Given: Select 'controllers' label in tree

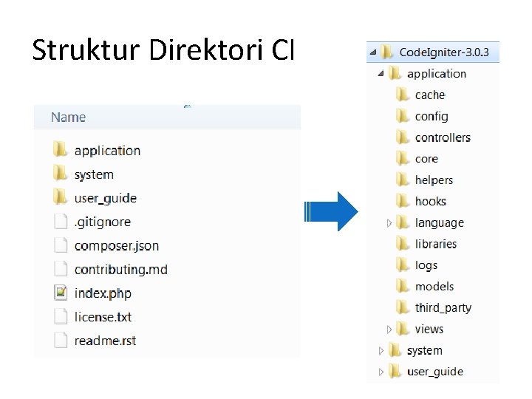Looking at the screenshot, I should tap(443, 137).
